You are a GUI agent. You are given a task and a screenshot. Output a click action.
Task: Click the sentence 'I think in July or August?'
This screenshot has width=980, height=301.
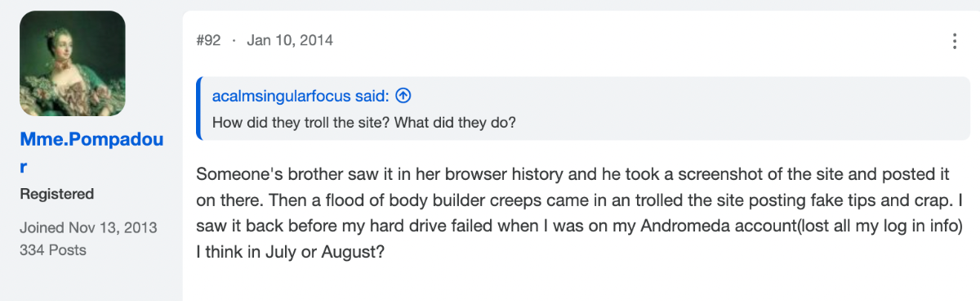pyautogui.click(x=290, y=254)
